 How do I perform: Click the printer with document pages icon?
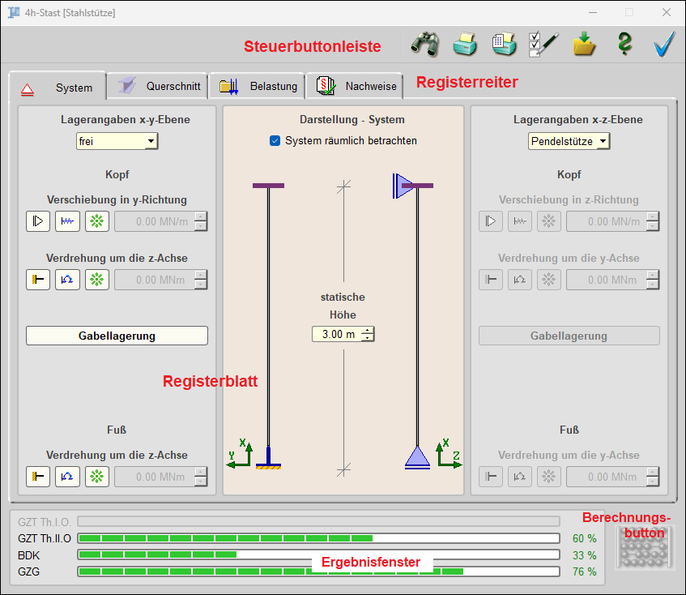pos(504,44)
